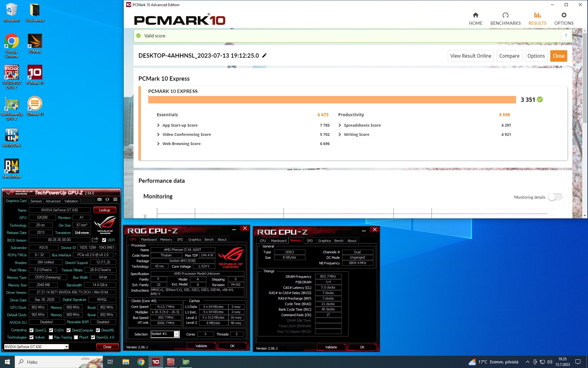
Task: Select the 3DMark desktop shortcut
Action: coord(35,44)
